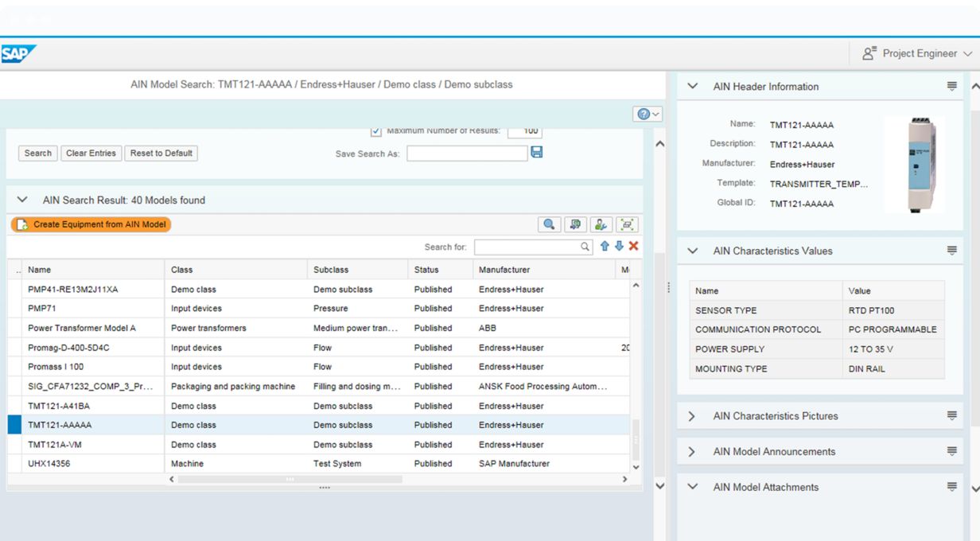Expand the AIN Characteristics Pictures panel

(692, 416)
